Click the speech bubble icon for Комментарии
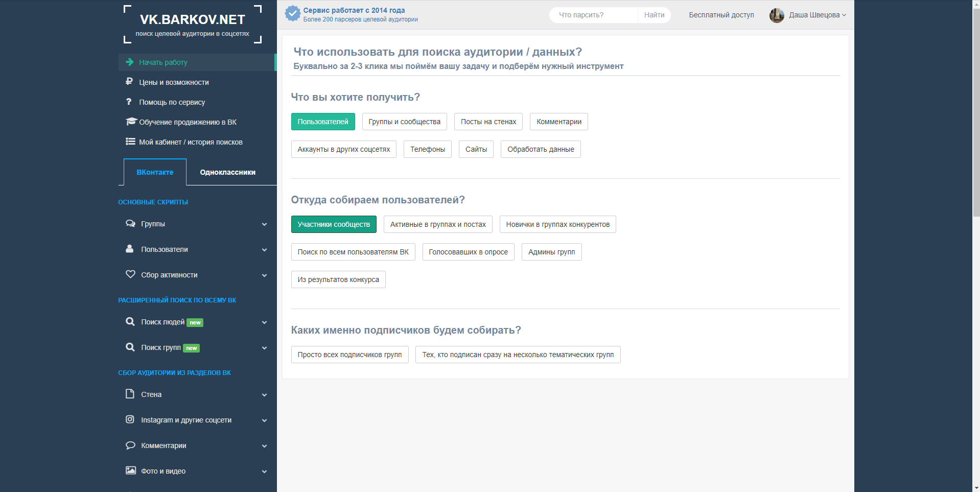The width and height of the screenshot is (980, 492). [x=130, y=445]
